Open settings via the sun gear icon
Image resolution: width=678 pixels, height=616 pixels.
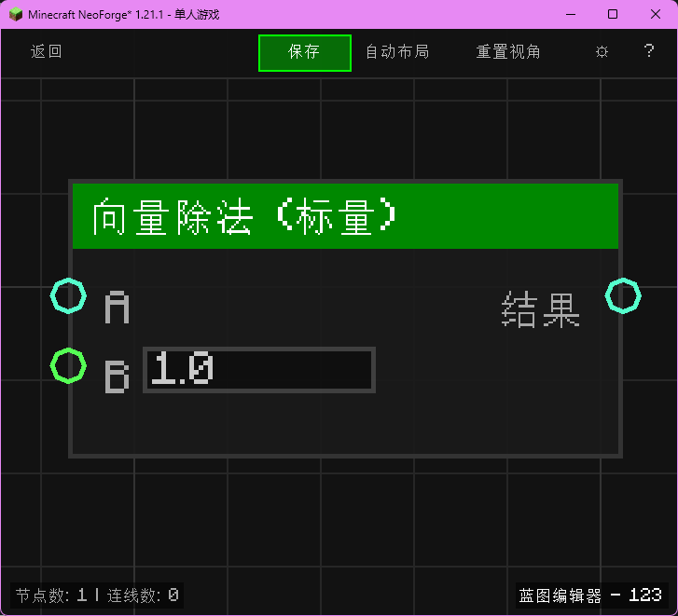[x=602, y=52]
